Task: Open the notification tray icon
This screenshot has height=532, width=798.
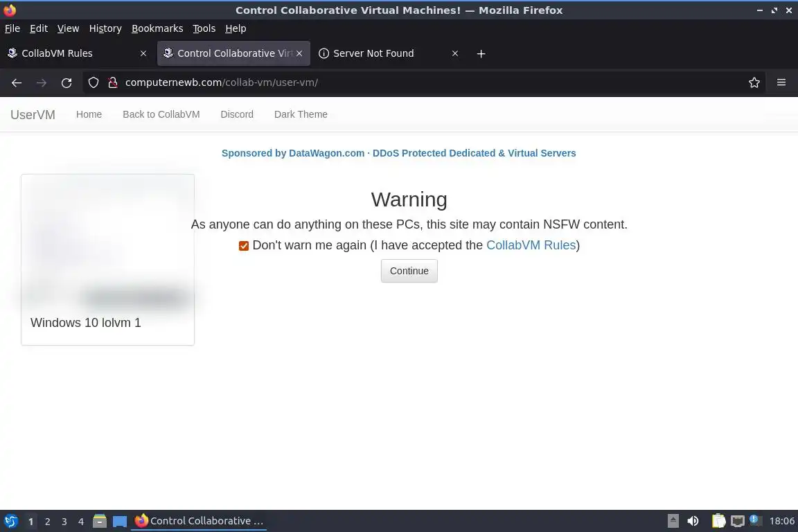Action: (755, 520)
